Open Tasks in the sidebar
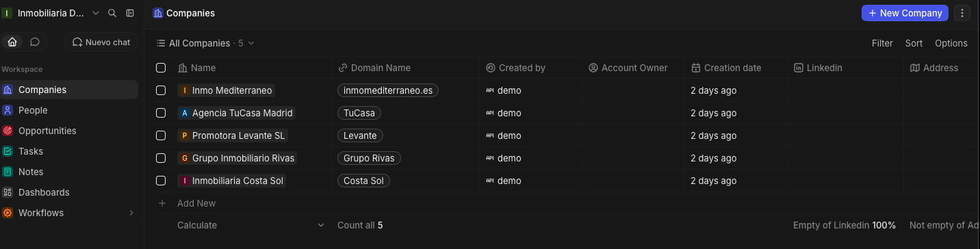Screen dimensions: 980x249 (69, 151)
